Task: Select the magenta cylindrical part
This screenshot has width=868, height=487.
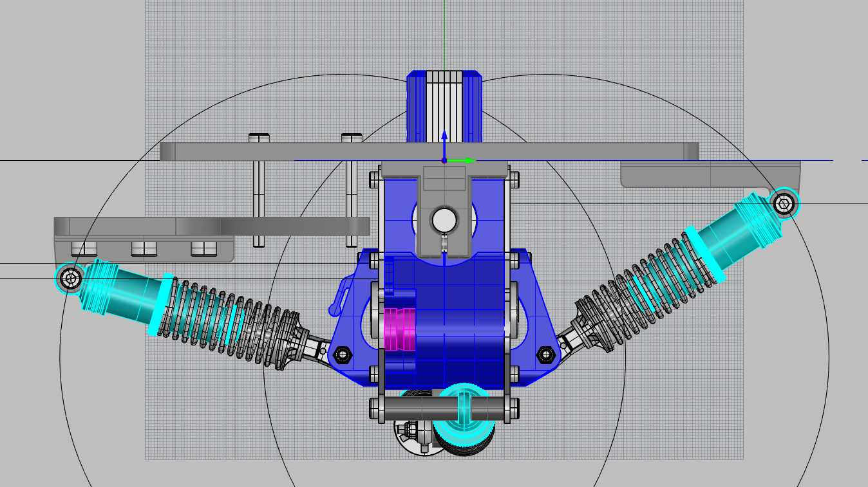Action: click(400, 329)
